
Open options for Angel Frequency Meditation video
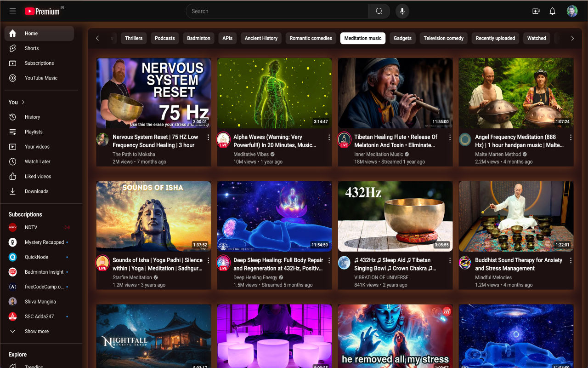coord(571,138)
